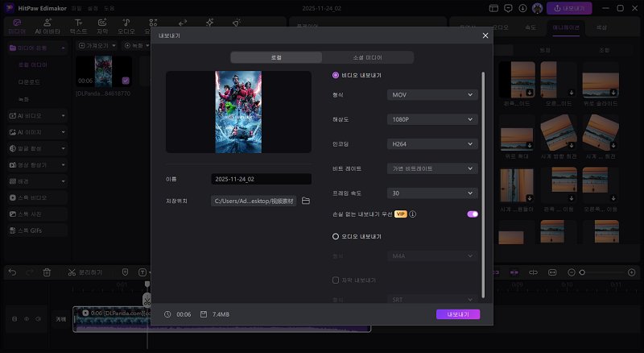Click the trash delete icon in the timeline toolbar
The image size is (644, 353).
(47, 272)
